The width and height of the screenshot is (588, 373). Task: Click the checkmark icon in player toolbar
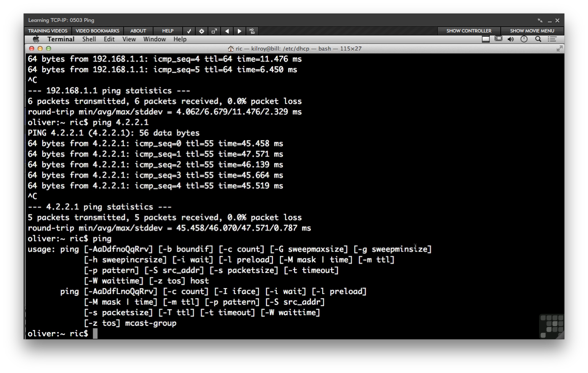pyautogui.click(x=189, y=31)
